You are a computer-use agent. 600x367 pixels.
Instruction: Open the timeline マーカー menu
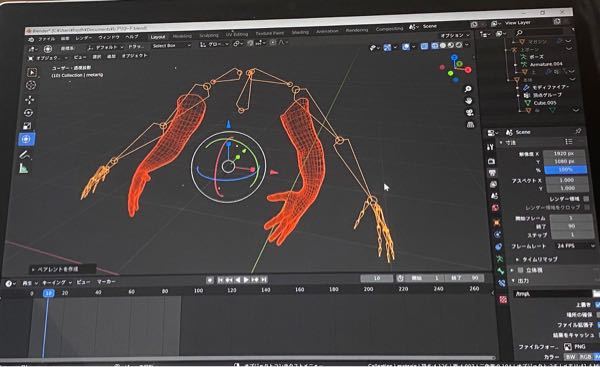(x=106, y=282)
